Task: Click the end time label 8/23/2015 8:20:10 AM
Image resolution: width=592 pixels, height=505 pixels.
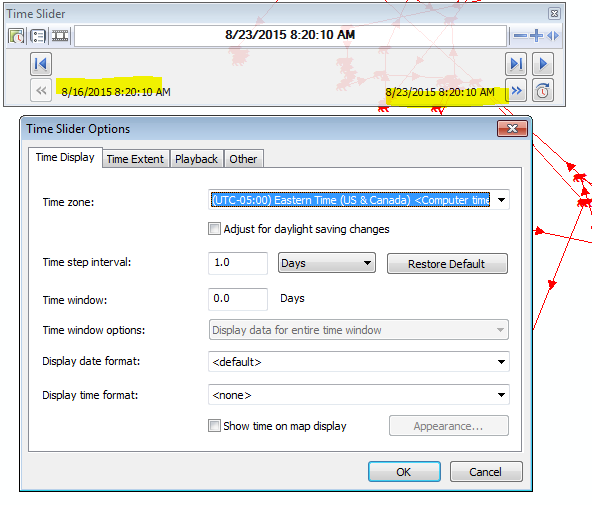Action: [440, 92]
